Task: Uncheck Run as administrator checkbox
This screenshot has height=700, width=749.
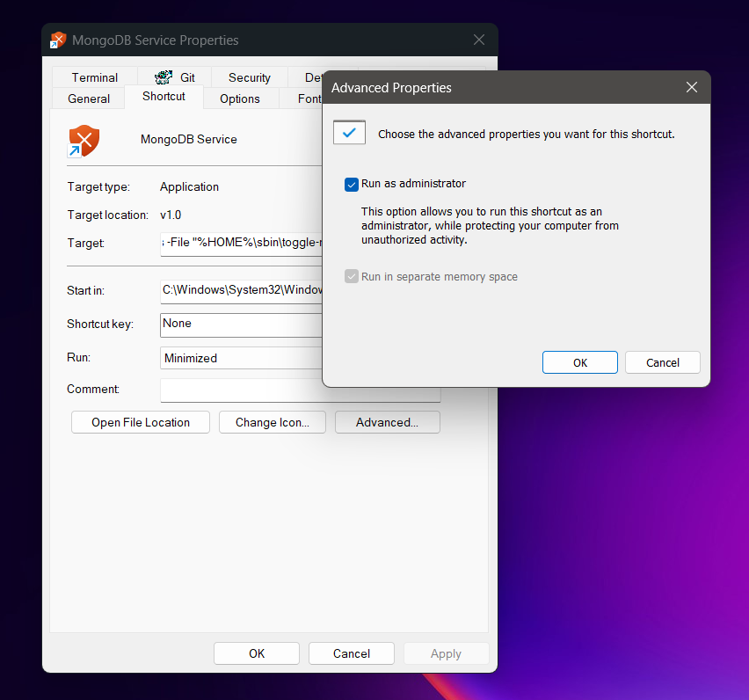Action: click(x=352, y=185)
